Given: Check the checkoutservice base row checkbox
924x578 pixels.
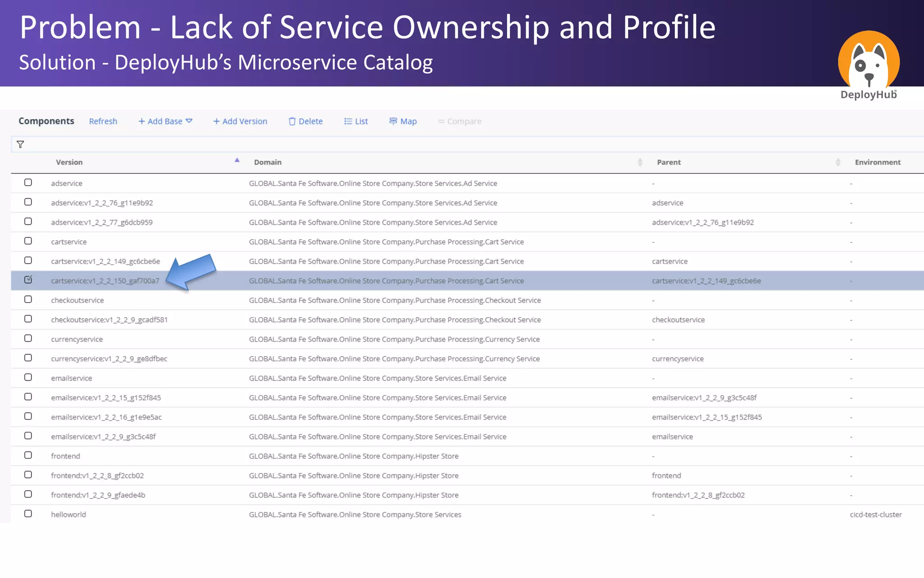Looking at the screenshot, I should click(28, 299).
